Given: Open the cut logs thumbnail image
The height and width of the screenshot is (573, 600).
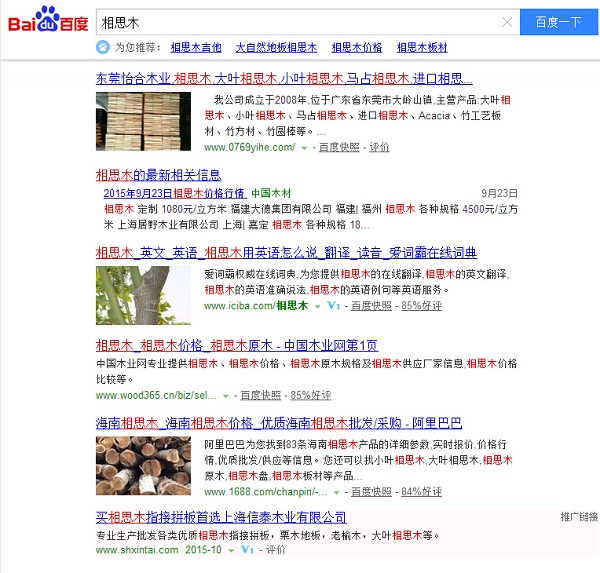Looking at the screenshot, I should [143, 465].
